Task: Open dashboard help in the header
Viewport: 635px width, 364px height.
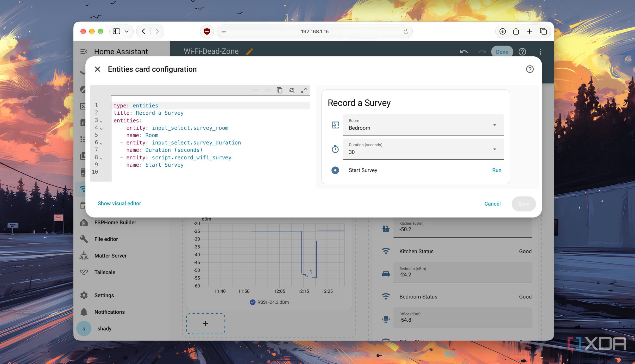Action: pos(522,51)
